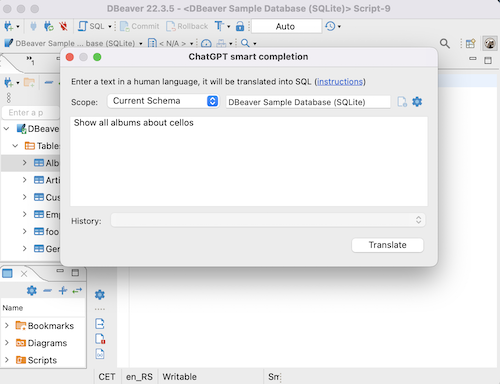Click the DBeaver Sample Database (SQLite) scope field
Viewport: 500px width, 384px height.
(308, 102)
